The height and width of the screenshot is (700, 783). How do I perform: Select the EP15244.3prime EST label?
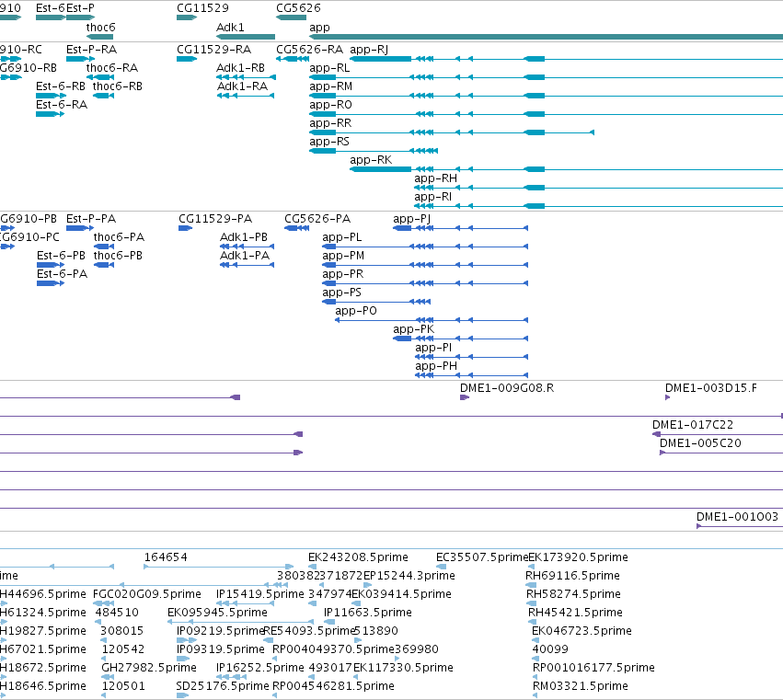(x=409, y=576)
